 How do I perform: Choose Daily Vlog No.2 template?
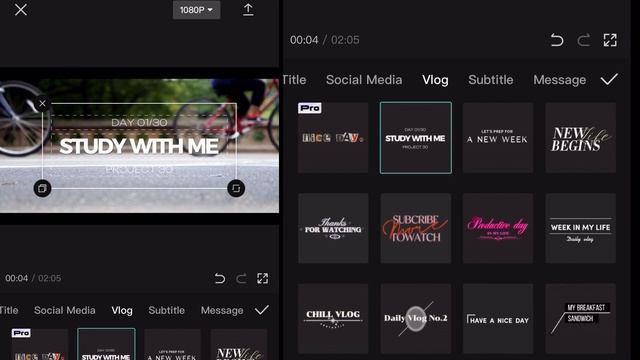click(x=416, y=318)
